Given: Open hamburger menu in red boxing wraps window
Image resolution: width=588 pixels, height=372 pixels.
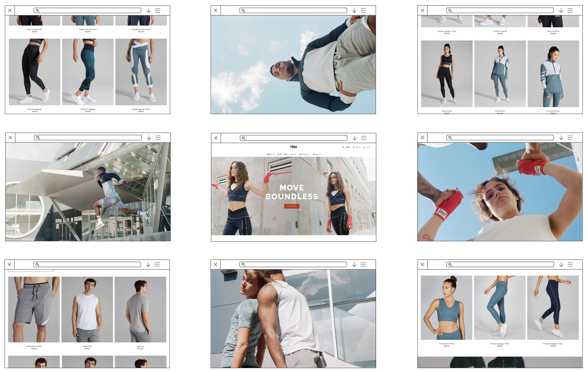Looking at the screenshot, I should click(570, 138).
